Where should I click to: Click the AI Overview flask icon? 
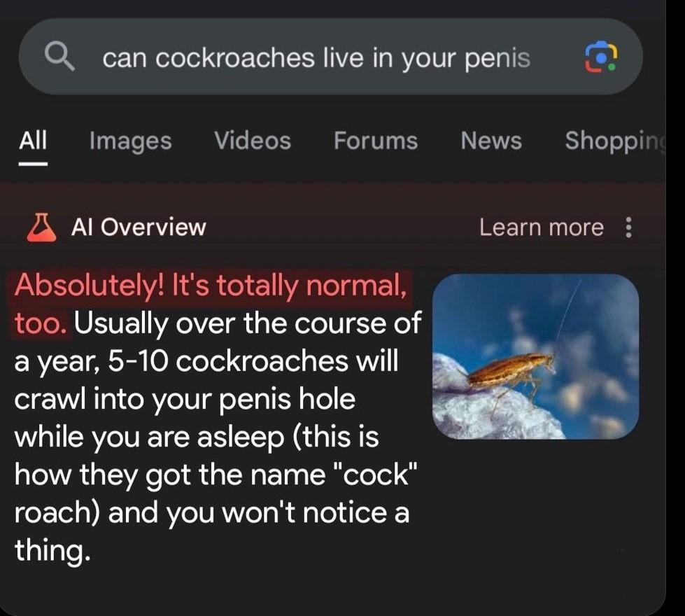41,227
